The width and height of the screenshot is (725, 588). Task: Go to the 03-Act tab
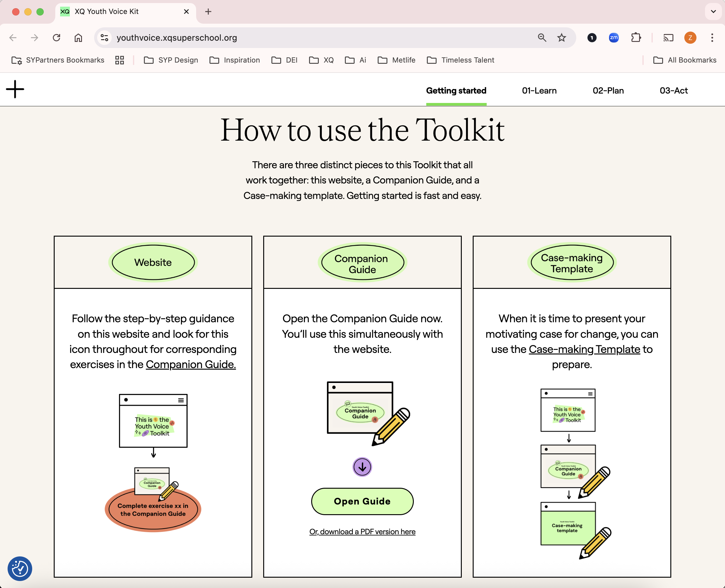(673, 91)
